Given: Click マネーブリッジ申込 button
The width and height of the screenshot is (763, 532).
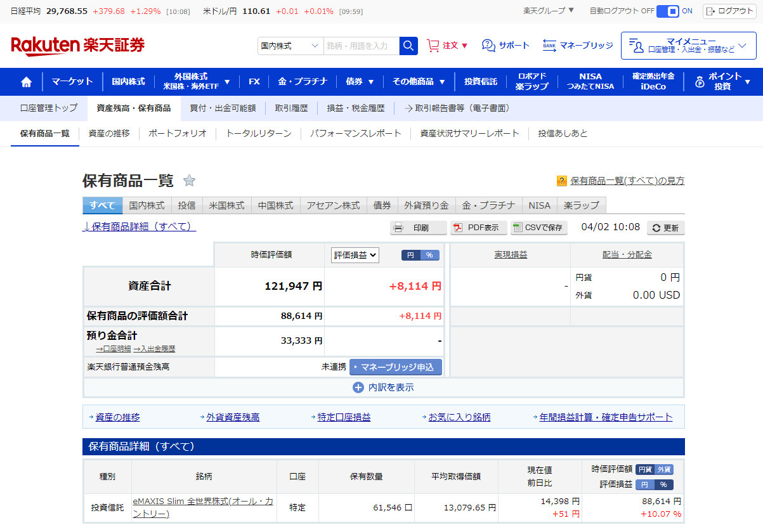Looking at the screenshot, I should pyautogui.click(x=396, y=367).
